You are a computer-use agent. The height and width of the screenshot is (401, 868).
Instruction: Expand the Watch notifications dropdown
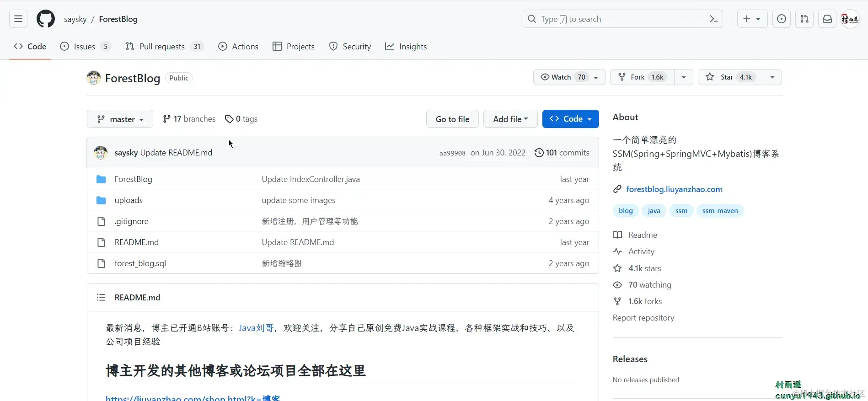569,77
